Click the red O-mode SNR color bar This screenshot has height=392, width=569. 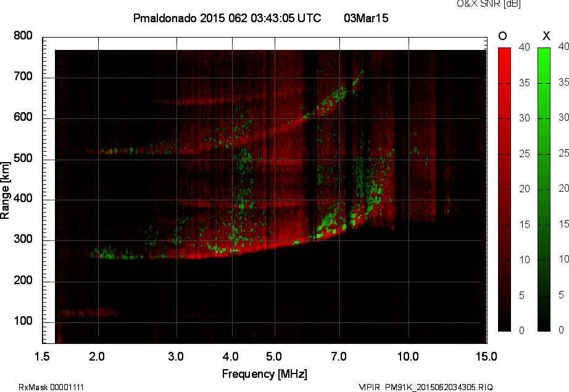click(504, 189)
